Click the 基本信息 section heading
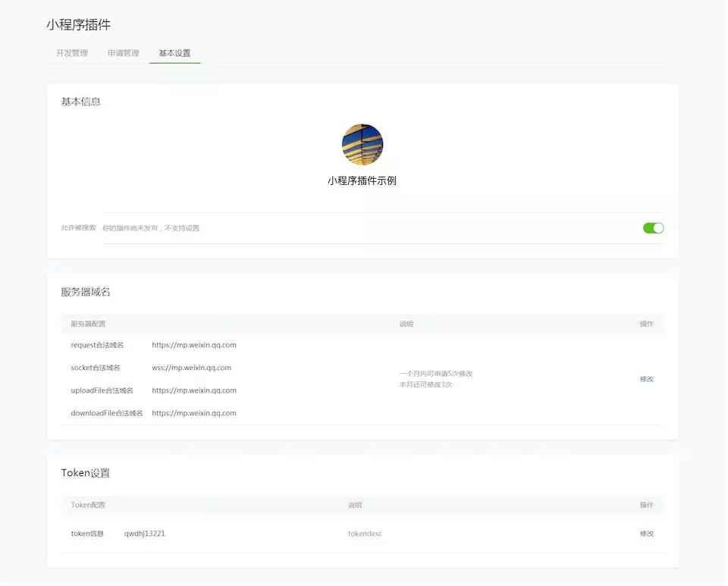 (81, 102)
